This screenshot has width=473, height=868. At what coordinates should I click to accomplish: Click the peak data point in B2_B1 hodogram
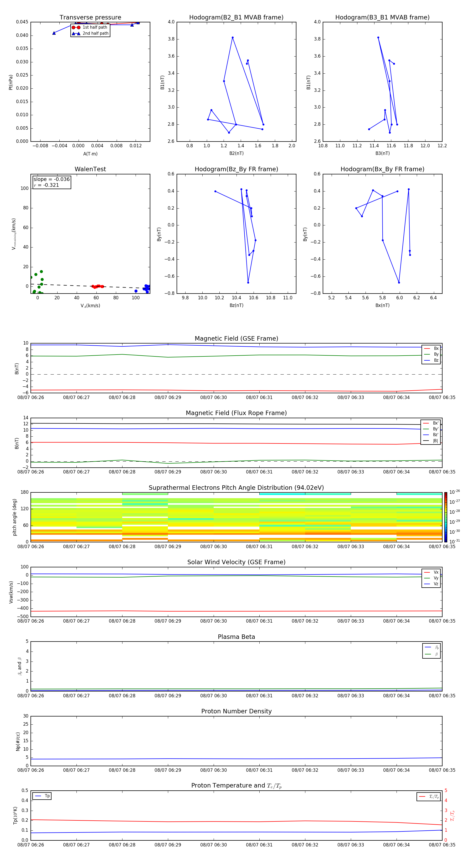[233, 38]
